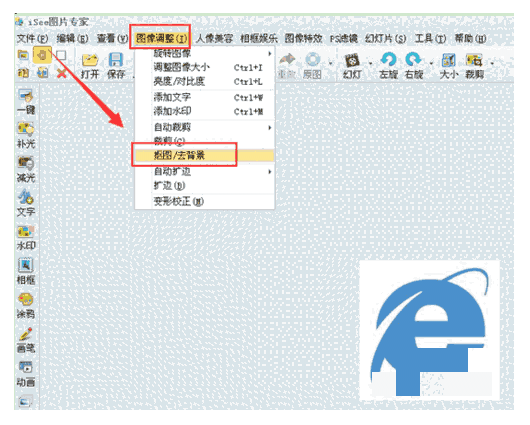Click the bottom-left icon in the second toolbar row

click(x=23, y=73)
